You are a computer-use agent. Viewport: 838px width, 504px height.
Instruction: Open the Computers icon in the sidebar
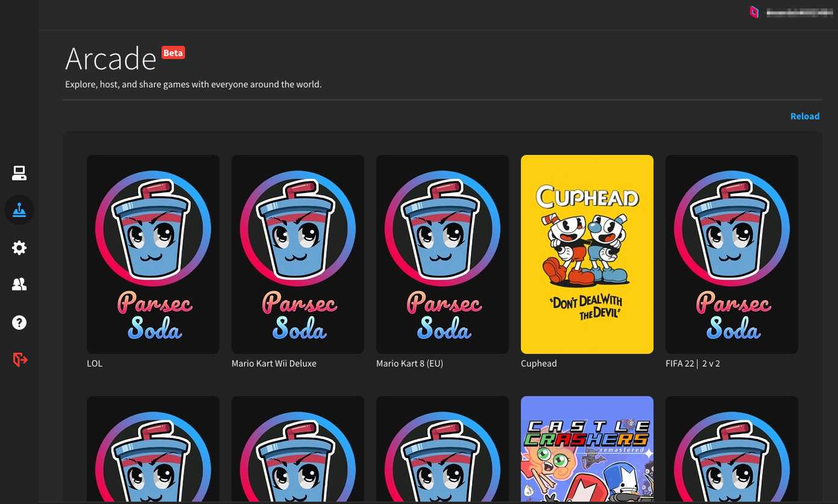[x=19, y=173]
